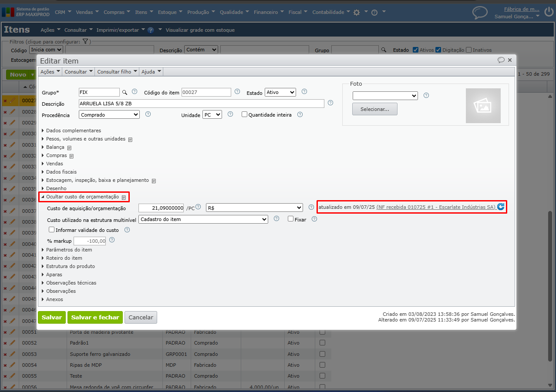Screen dimensions: 556x392
Task: Open the Estado dropdown showing Ativo
Action: [x=280, y=92]
